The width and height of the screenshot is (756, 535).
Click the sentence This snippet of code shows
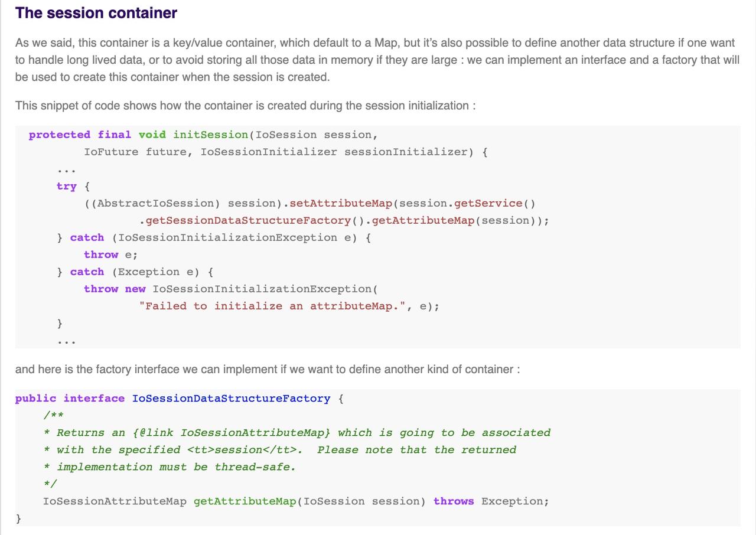pos(246,106)
